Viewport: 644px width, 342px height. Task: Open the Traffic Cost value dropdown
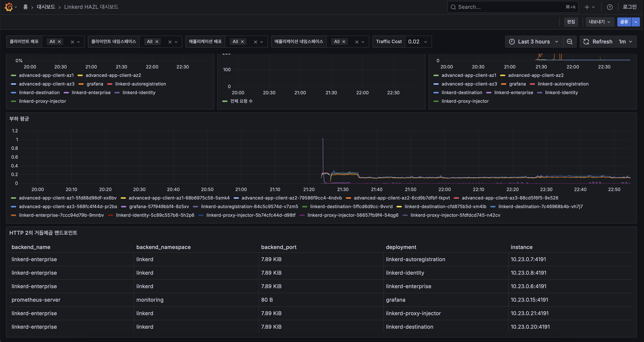point(418,42)
